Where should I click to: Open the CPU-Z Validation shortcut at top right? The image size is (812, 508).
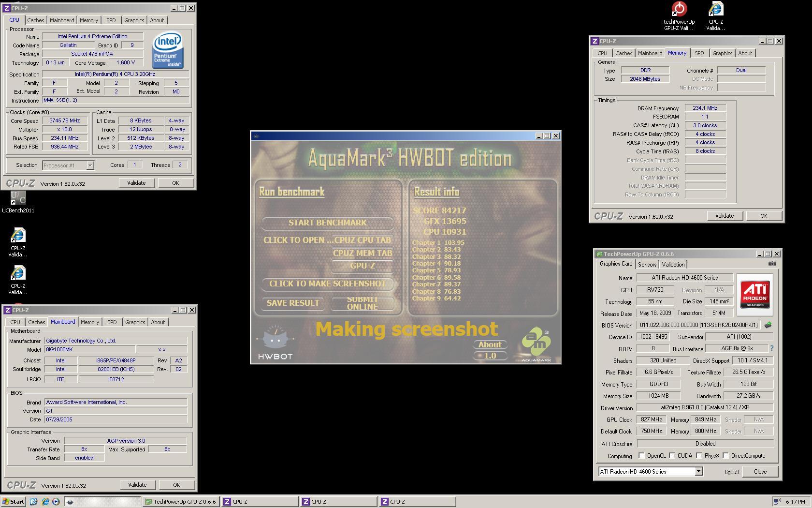point(715,16)
